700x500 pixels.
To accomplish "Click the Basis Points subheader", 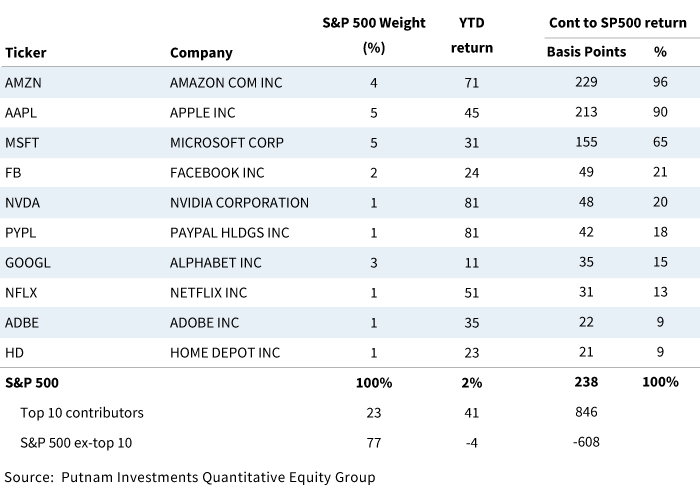I will click(x=585, y=52).
